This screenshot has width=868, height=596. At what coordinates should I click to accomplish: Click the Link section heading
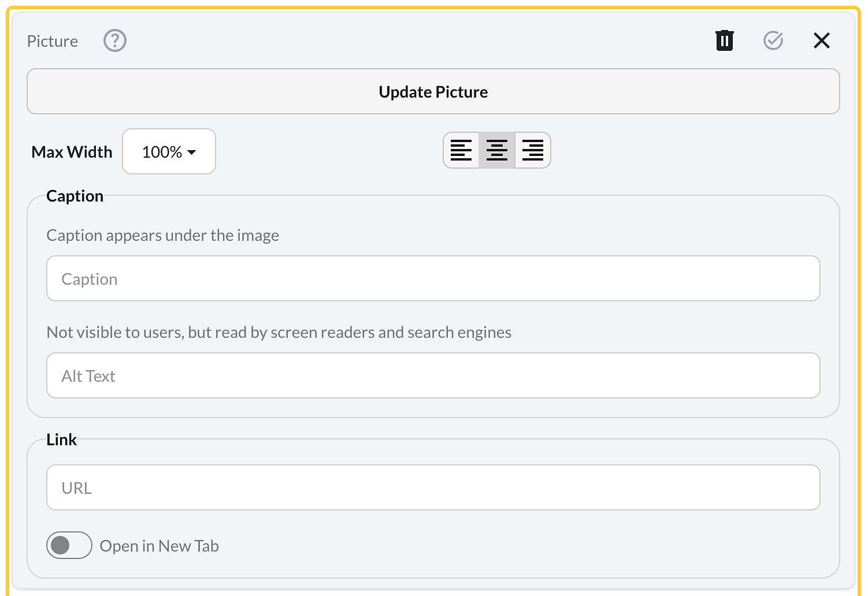pyautogui.click(x=61, y=440)
